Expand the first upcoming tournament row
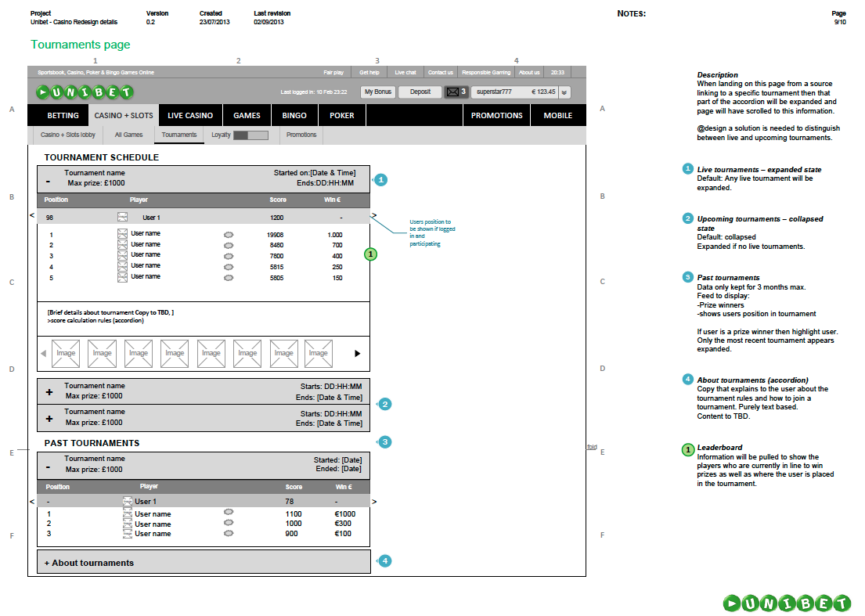The height and width of the screenshot is (616, 865). tap(49, 392)
